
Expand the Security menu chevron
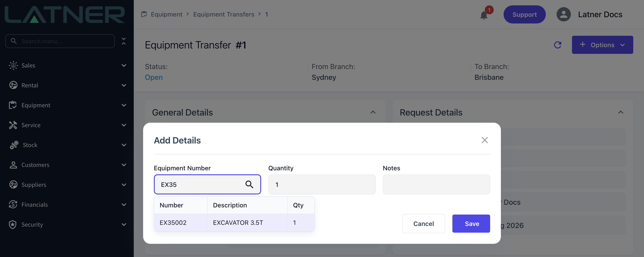(x=124, y=224)
